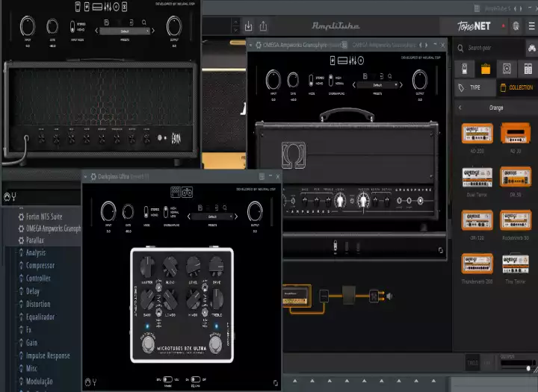Open the Default preset dropdown in Granophyre
The height and width of the screenshot is (392, 538).
point(377,85)
